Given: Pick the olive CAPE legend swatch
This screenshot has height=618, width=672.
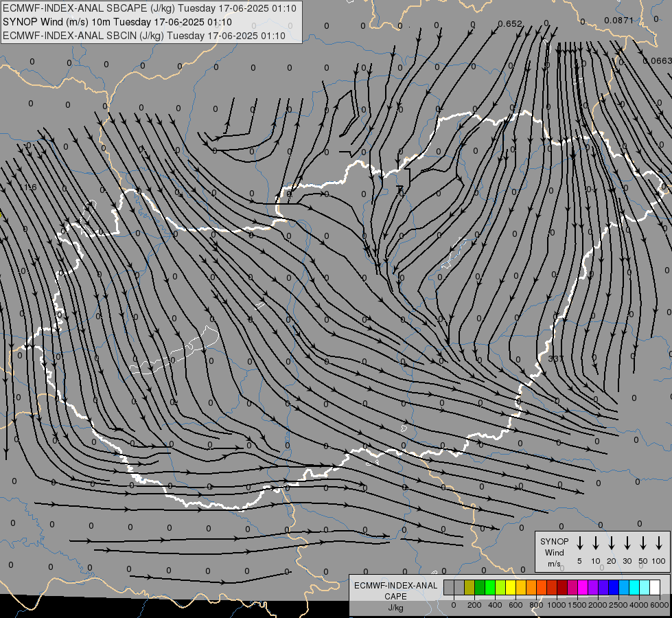Looking at the screenshot, I should (x=470, y=587).
